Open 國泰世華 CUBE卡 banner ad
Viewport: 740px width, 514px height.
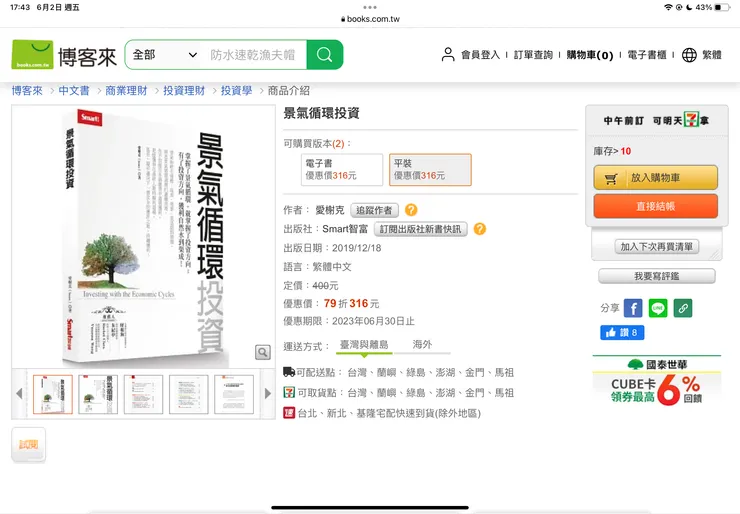656,381
